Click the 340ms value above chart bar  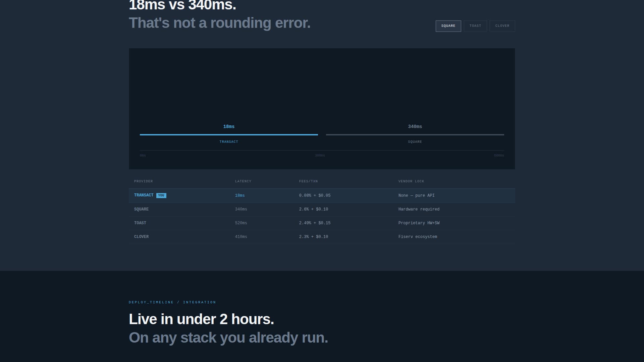[415, 126]
